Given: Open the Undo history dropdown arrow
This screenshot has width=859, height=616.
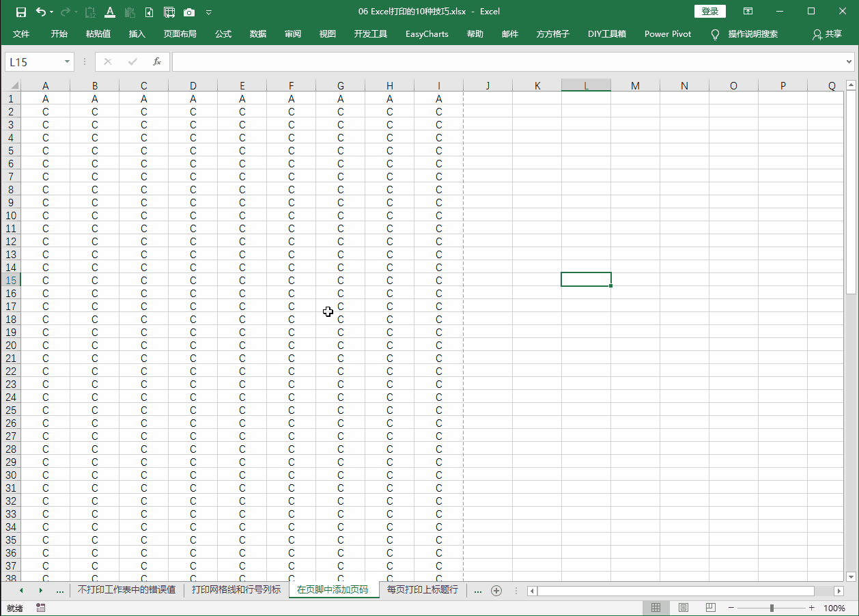Looking at the screenshot, I should pos(52,12).
